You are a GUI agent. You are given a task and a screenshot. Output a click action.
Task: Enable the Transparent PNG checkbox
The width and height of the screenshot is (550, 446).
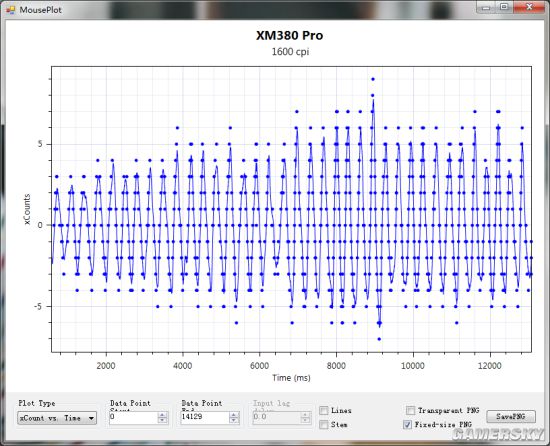pyautogui.click(x=410, y=410)
